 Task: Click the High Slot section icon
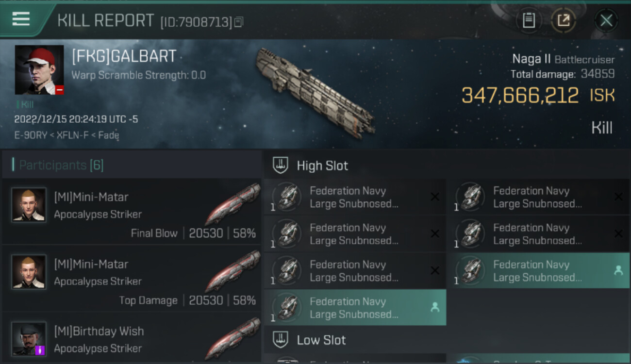(280, 165)
